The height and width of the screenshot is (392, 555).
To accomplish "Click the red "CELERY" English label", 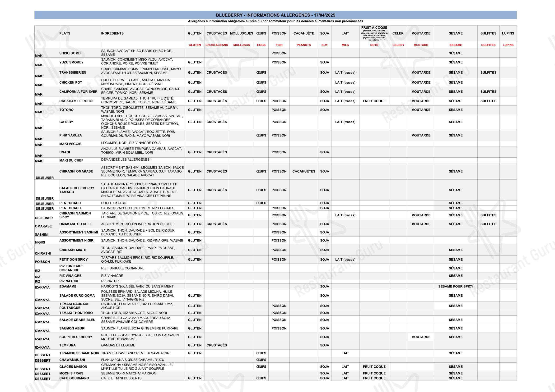I will pyautogui.click(x=398, y=45).
